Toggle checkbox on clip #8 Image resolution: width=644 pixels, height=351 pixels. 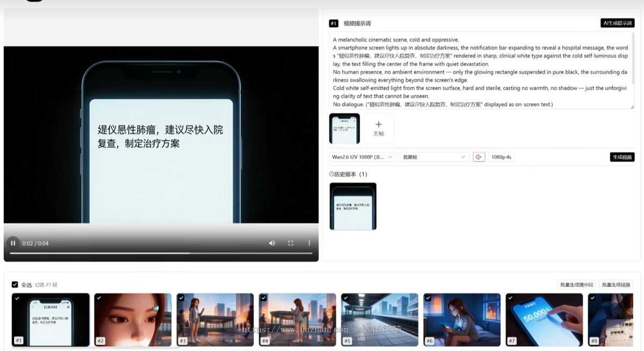pyautogui.click(x=592, y=298)
